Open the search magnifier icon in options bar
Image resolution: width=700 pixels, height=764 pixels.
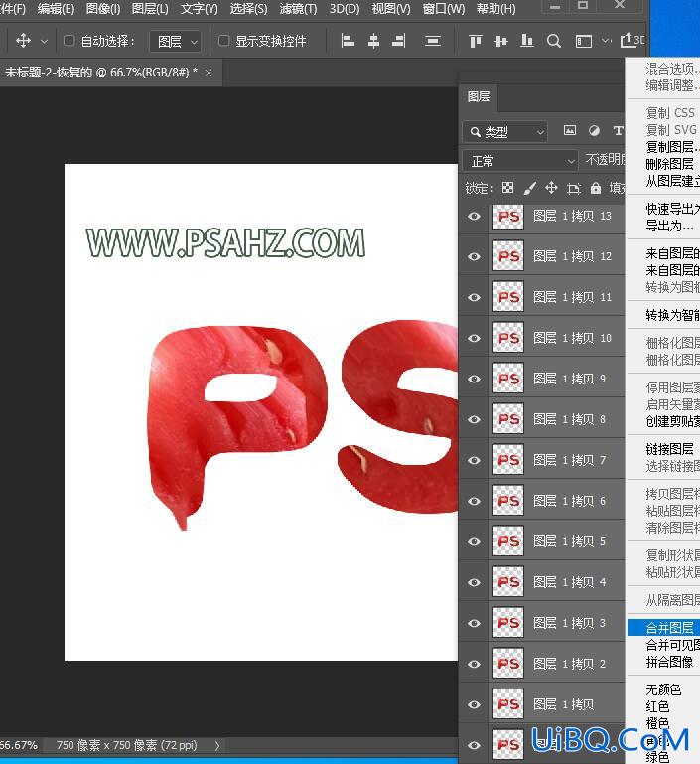[x=553, y=41]
